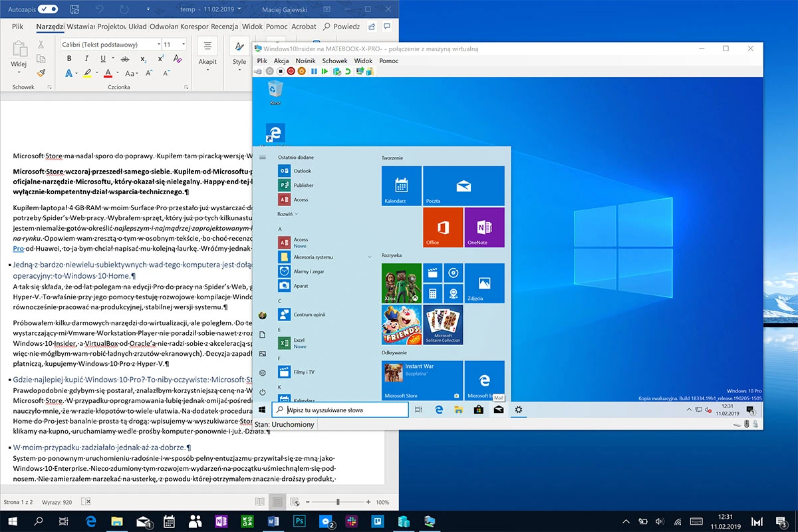Viewport: 798px width, 532px height.
Task: Open the Store icon on VM taskbar
Action: pos(478,410)
